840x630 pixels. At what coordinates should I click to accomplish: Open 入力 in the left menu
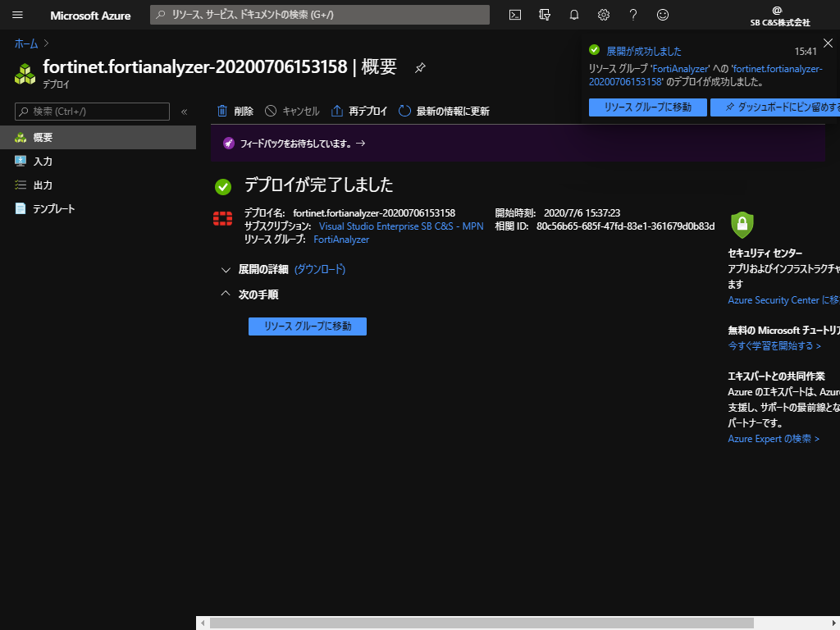[x=98, y=162]
